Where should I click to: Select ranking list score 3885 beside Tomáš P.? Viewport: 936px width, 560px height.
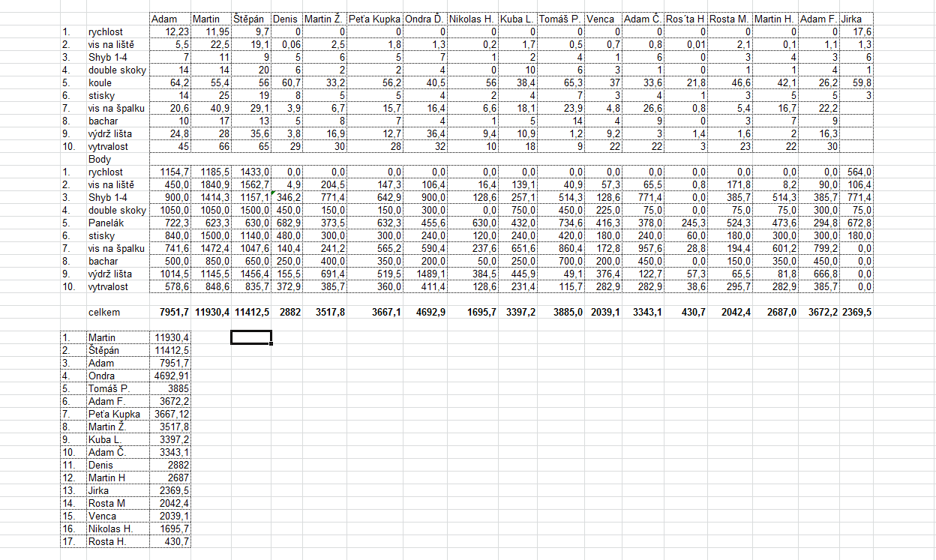pos(170,388)
